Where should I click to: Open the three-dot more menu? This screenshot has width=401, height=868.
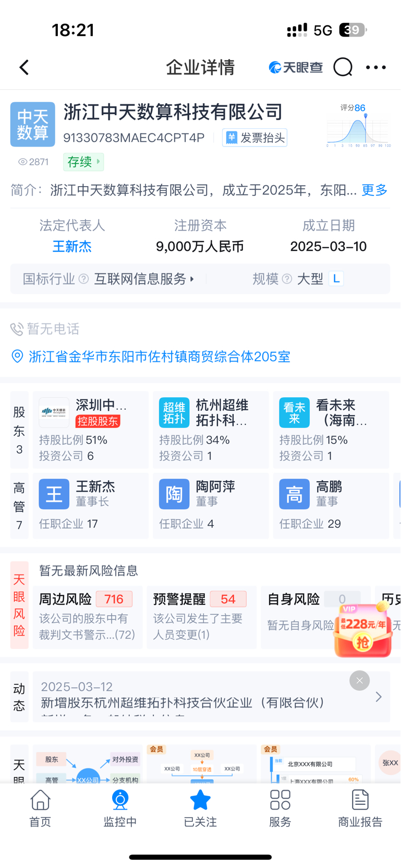[376, 67]
